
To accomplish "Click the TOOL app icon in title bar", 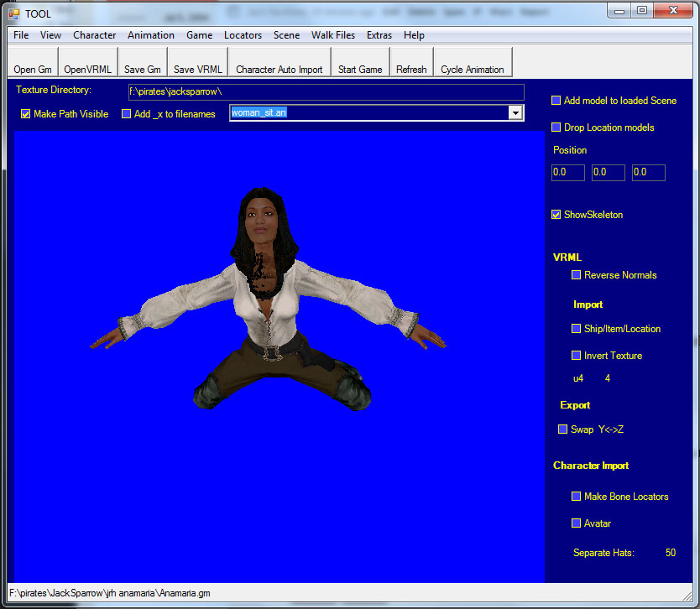I will click(14, 13).
